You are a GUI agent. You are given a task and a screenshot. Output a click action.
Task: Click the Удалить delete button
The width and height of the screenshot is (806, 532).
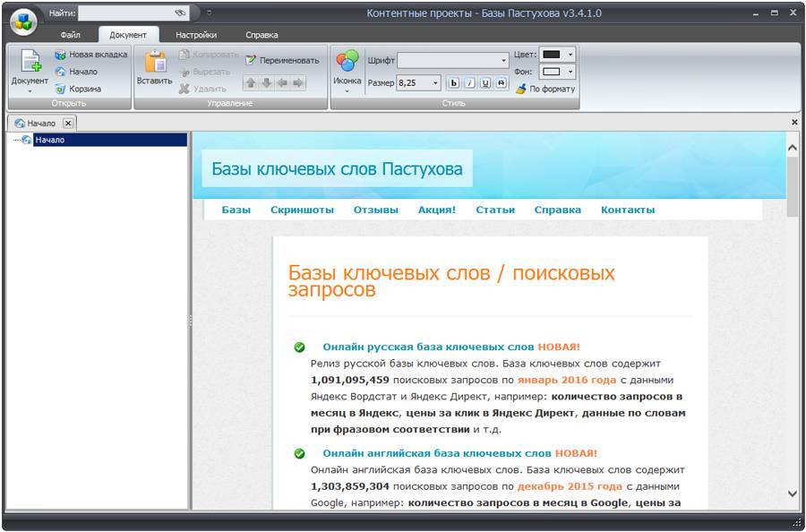click(x=202, y=89)
